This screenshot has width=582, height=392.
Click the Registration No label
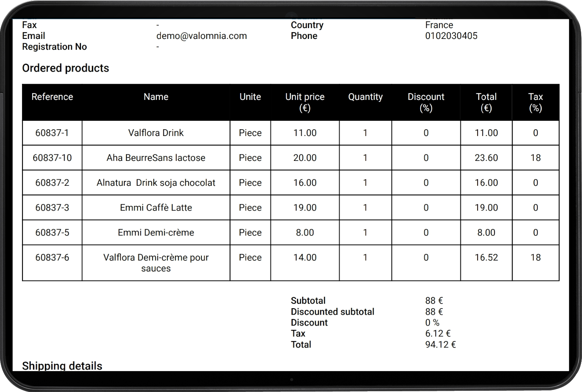(x=54, y=47)
